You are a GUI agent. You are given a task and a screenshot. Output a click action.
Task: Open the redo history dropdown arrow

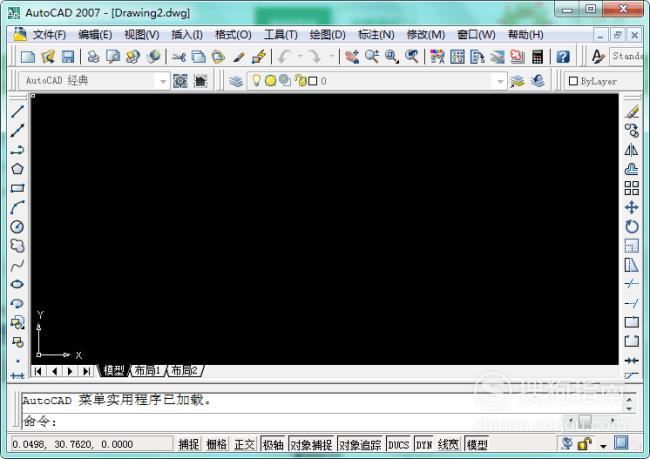332,56
